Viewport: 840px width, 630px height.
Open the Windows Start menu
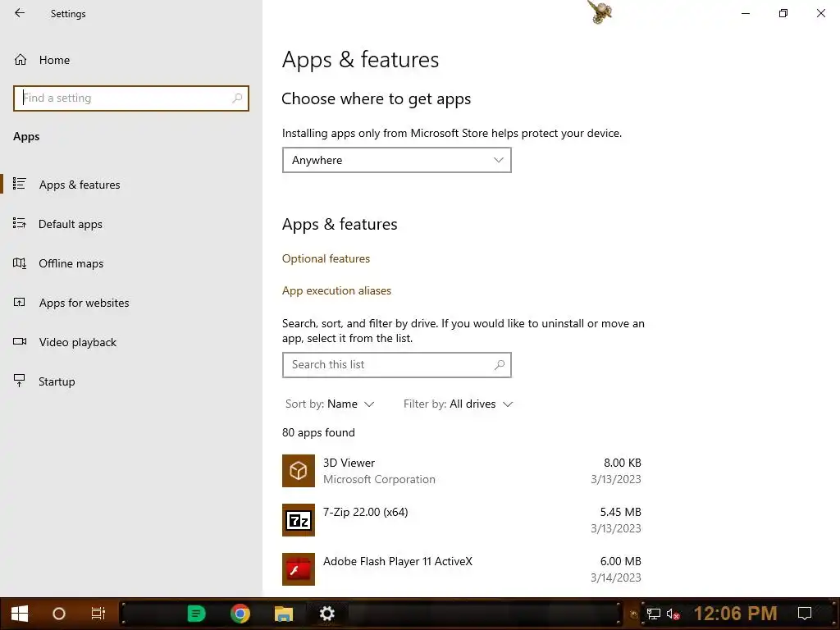pyautogui.click(x=20, y=614)
